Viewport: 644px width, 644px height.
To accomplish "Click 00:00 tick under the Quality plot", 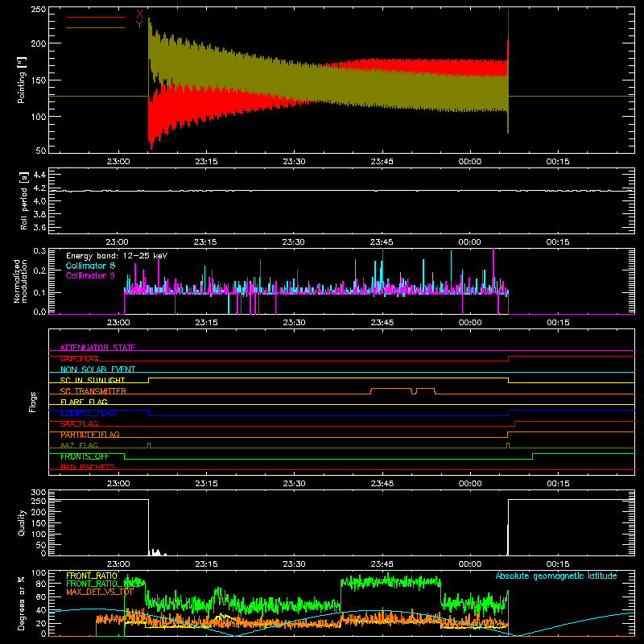I will 469,564.
